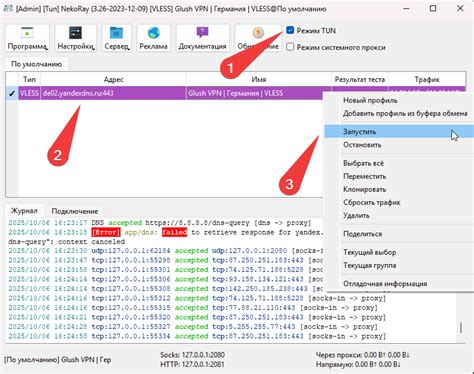Click the Через прокси traffic status text

point(363,355)
